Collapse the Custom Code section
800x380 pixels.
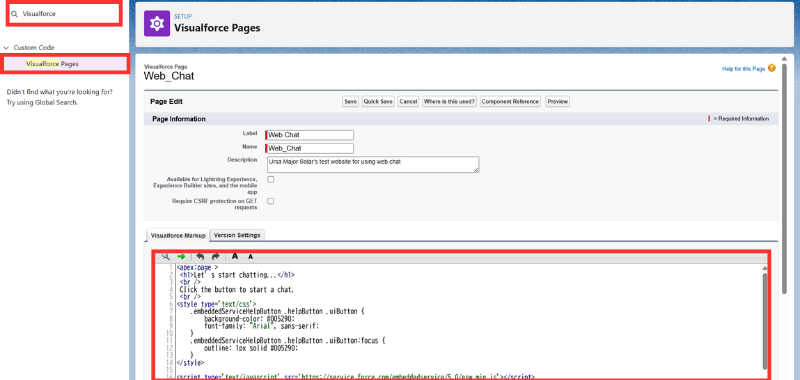(6, 47)
